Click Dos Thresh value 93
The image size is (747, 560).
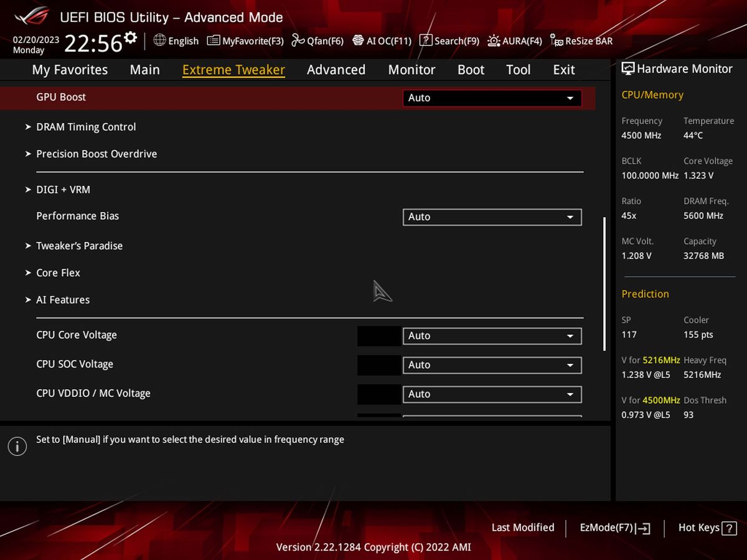tap(688, 415)
